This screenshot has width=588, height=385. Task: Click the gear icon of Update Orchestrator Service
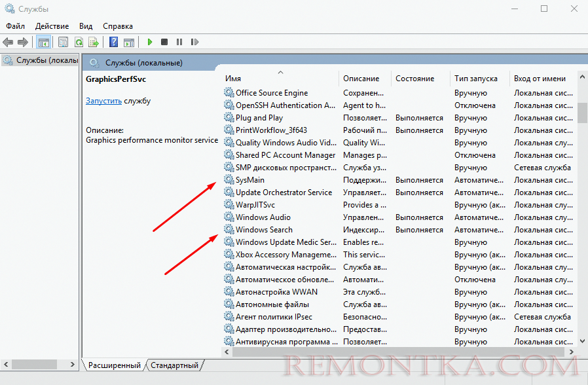pyautogui.click(x=229, y=192)
